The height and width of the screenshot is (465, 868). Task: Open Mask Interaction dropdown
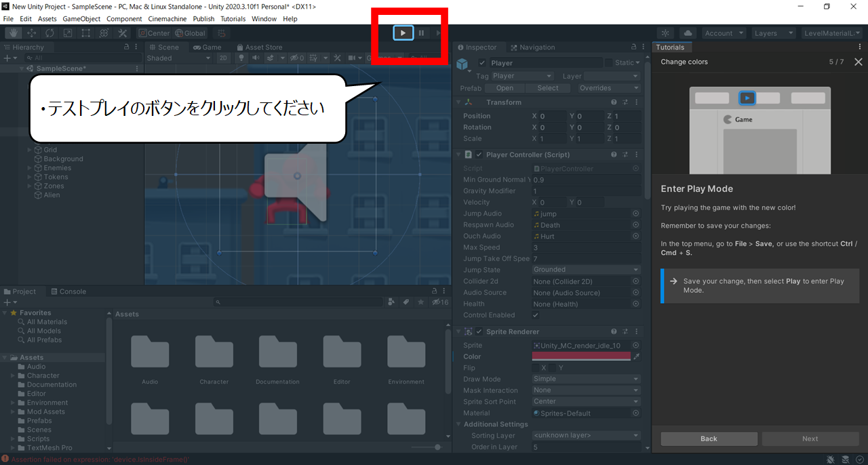[586, 390]
